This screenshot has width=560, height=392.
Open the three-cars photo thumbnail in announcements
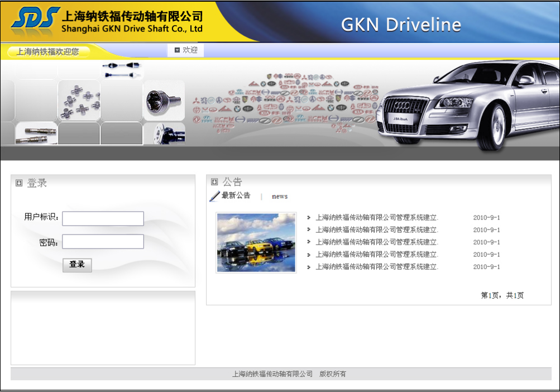(256, 243)
